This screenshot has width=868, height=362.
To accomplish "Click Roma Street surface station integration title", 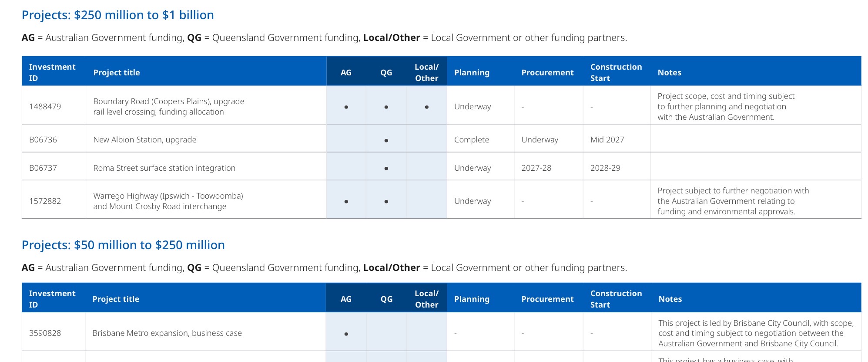I will click(x=164, y=168).
